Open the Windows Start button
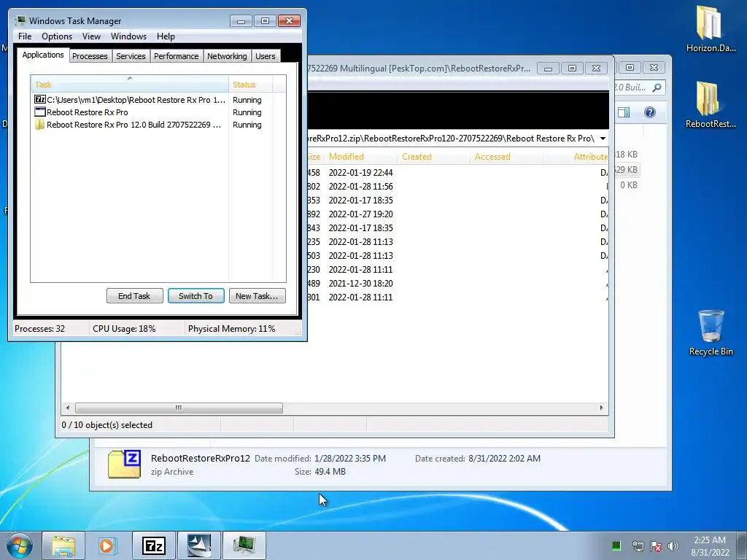 pyautogui.click(x=20, y=545)
